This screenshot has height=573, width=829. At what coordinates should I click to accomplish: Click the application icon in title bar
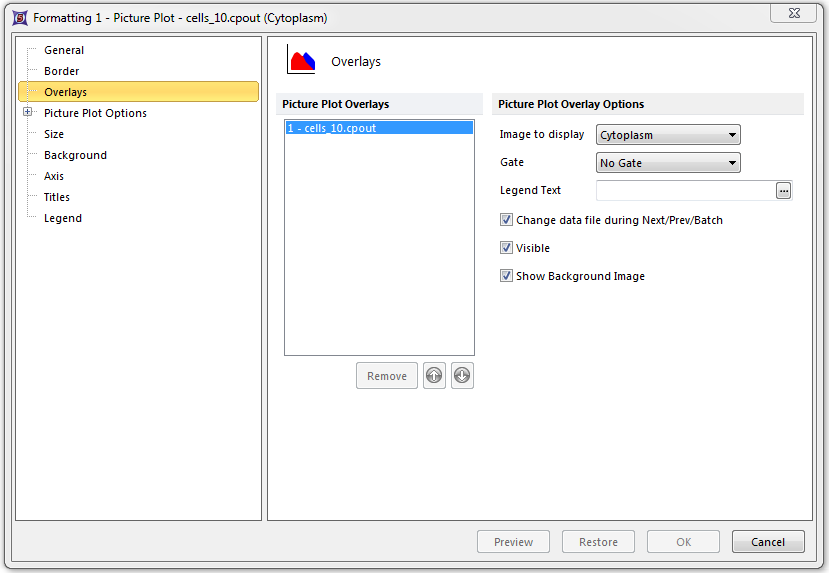(x=19, y=18)
